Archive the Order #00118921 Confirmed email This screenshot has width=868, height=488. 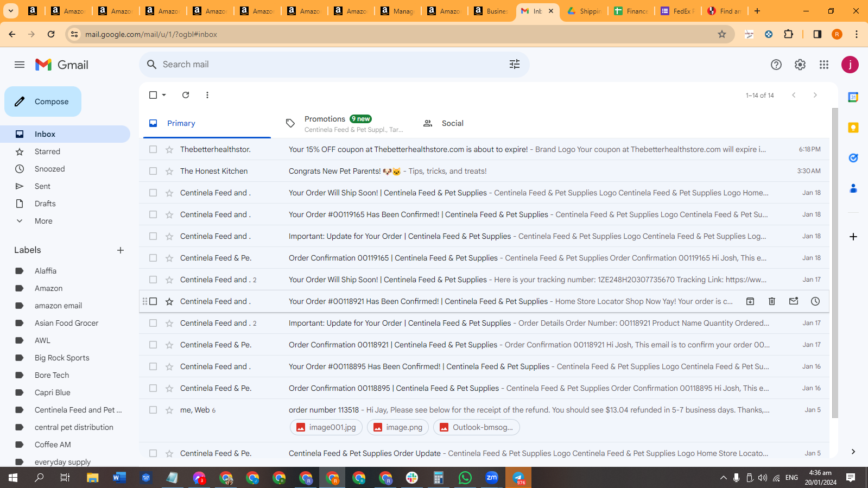coord(750,301)
